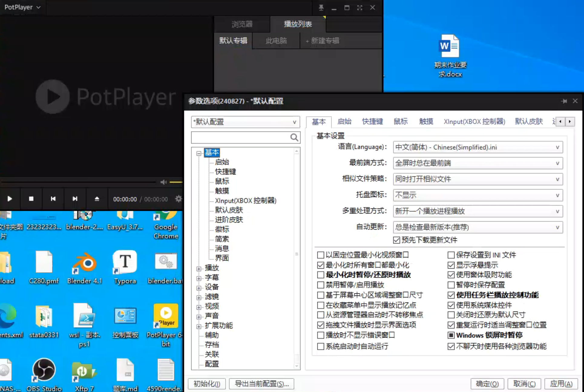
Task: Click the PotPlayer play button
Action: 10,199
